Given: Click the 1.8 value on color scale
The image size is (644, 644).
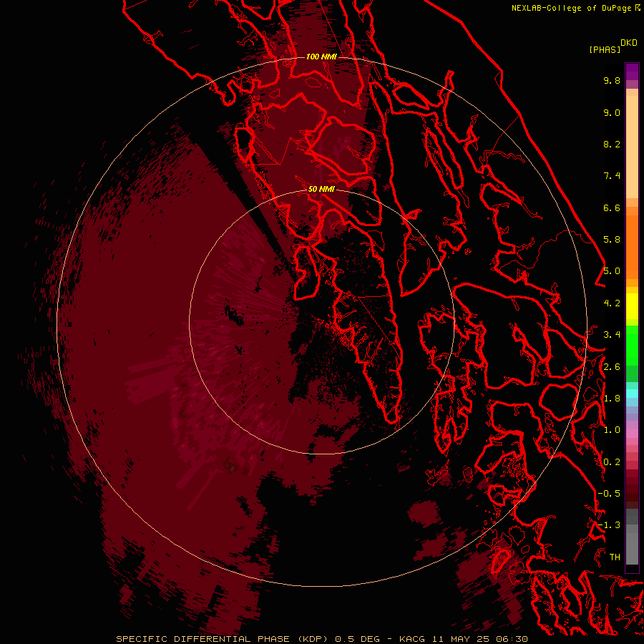Looking at the screenshot, I should click(612, 399).
